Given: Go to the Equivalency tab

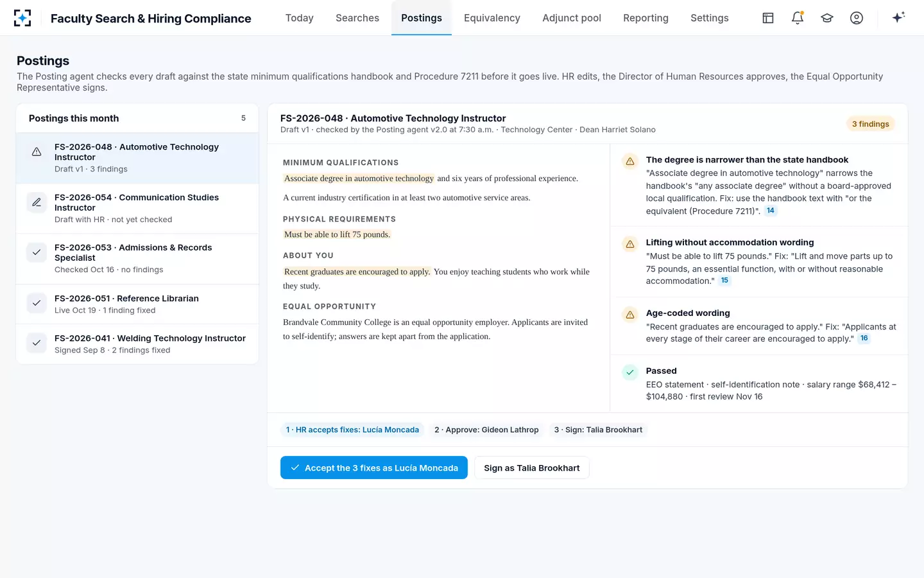Looking at the screenshot, I should click(x=492, y=18).
